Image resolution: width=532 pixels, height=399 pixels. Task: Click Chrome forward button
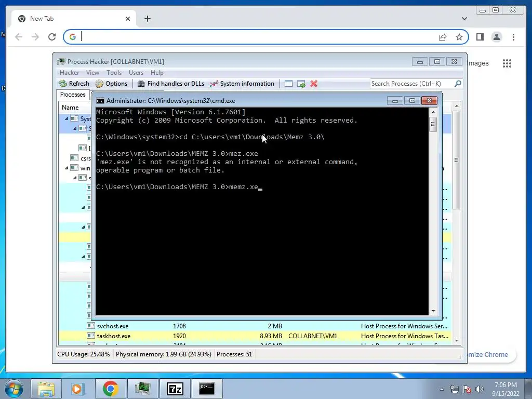[x=35, y=37]
